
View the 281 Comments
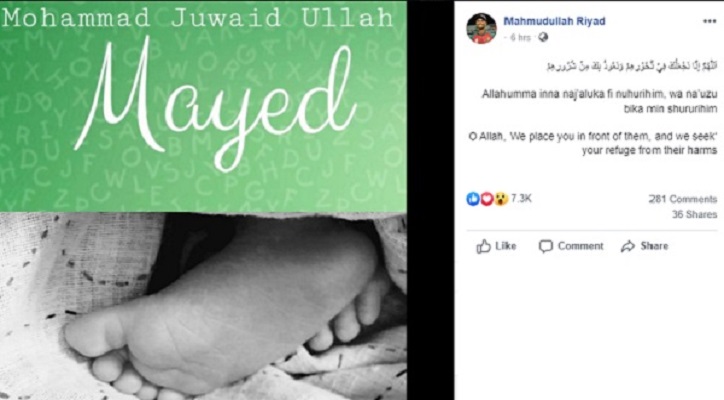[x=682, y=199]
